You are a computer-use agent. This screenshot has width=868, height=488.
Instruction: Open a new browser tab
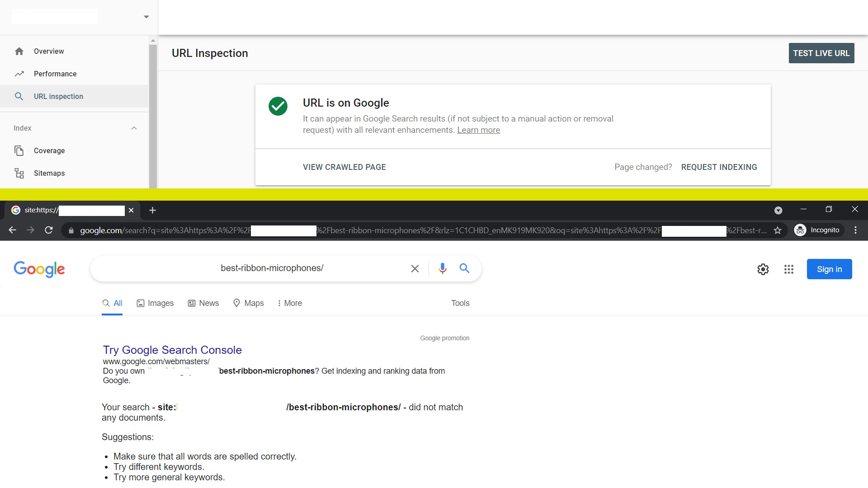(152, 210)
